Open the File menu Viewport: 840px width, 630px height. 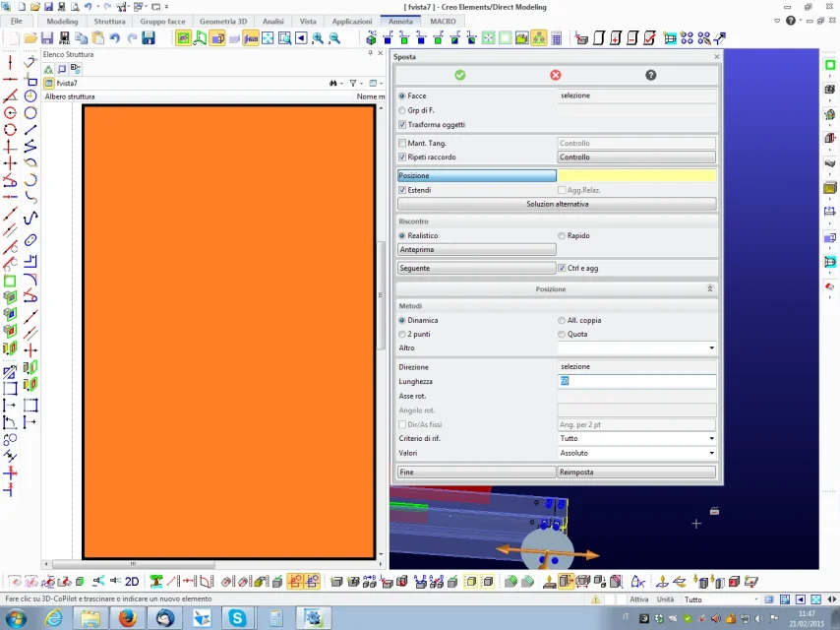coord(17,22)
